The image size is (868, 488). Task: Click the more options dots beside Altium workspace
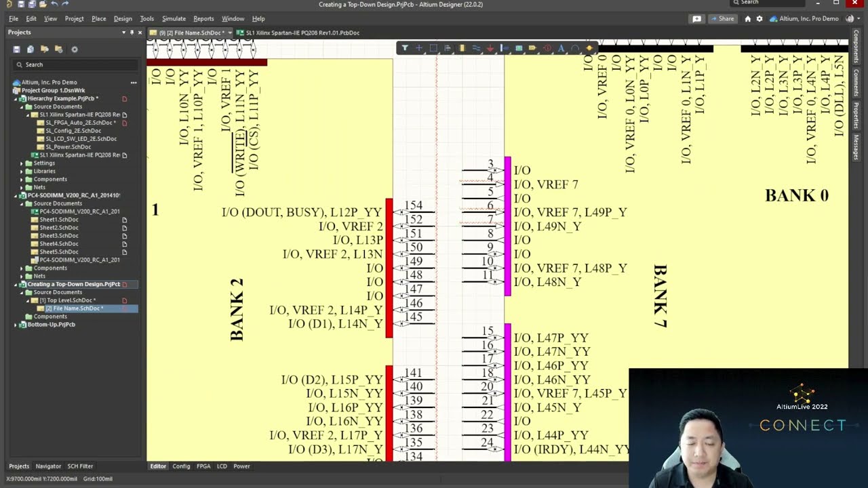pyautogui.click(x=134, y=83)
